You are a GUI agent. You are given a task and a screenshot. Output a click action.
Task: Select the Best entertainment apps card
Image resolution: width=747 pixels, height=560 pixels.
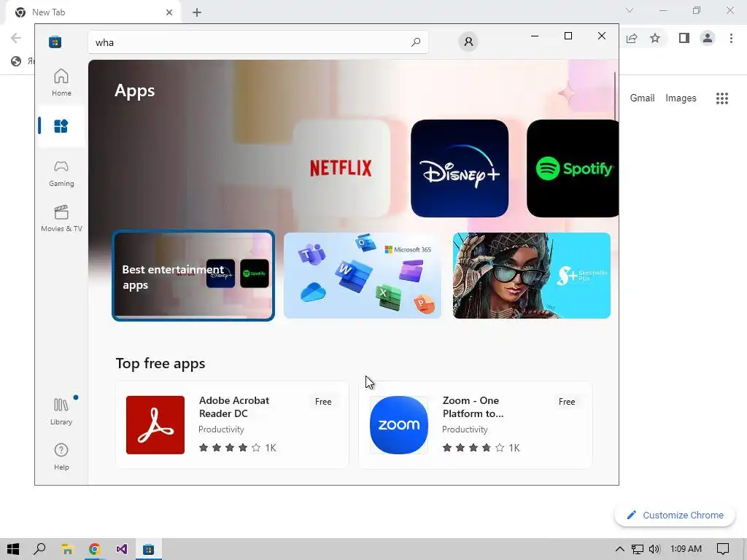click(193, 276)
